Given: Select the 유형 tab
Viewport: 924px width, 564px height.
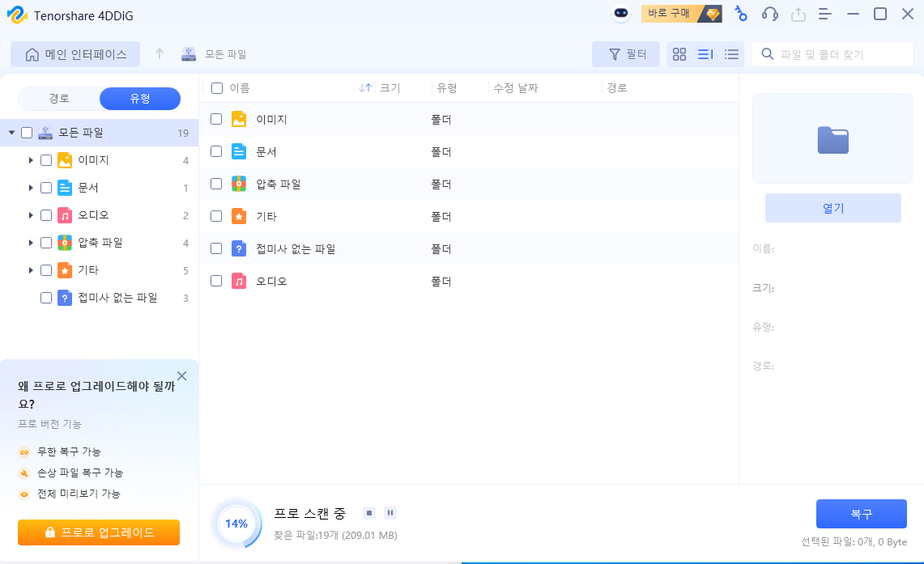Looking at the screenshot, I should 140,99.
